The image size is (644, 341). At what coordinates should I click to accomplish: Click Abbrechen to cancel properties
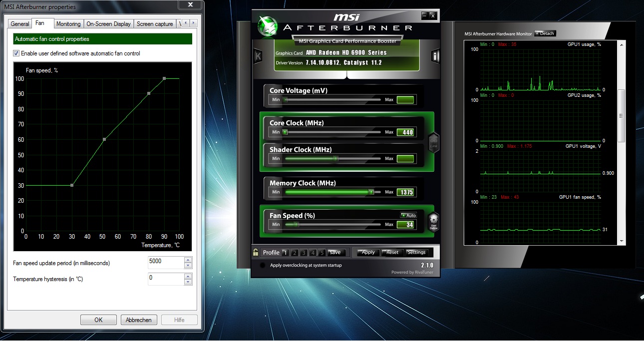tap(139, 320)
